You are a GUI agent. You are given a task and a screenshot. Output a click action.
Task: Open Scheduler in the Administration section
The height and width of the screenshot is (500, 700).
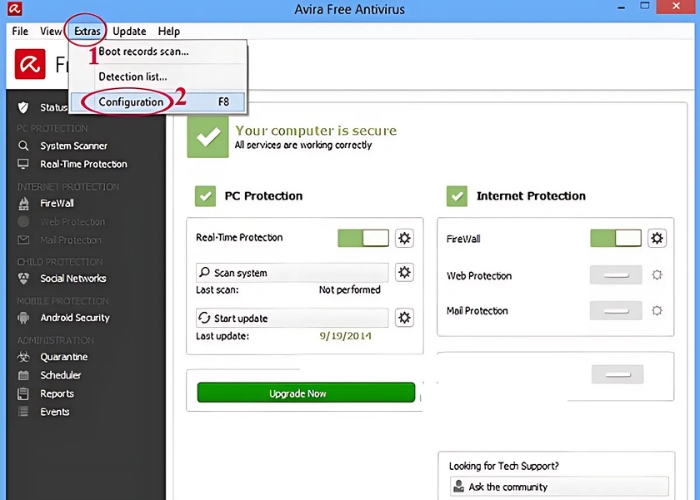[x=60, y=376]
